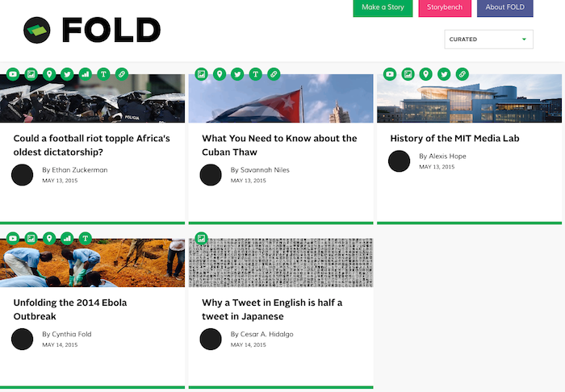Open the CURATED dropdown
Image resolution: width=565 pixels, height=392 pixels.
pyautogui.click(x=488, y=40)
